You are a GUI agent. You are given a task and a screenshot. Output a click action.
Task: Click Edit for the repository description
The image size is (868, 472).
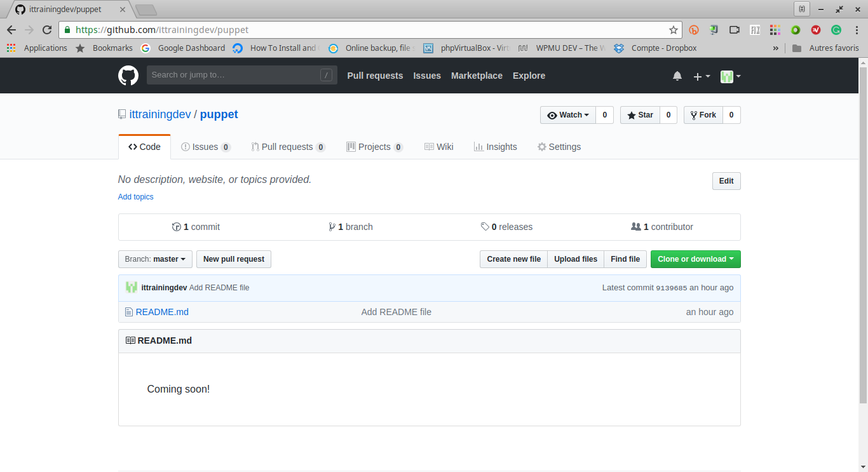(726, 181)
